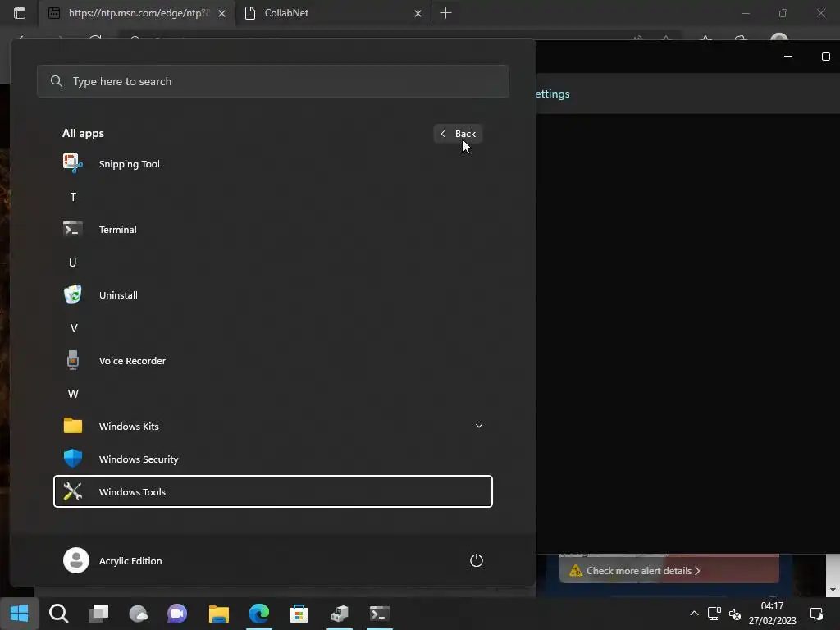Open Microsoft Store from taskbar
The image size is (840, 630).
(x=299, y=614)
